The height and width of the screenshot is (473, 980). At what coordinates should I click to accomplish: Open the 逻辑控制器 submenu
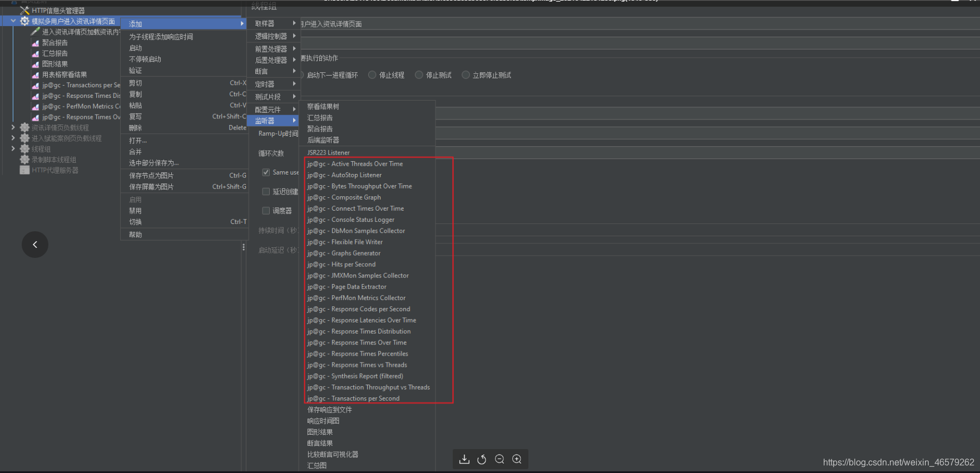[275, 36]
